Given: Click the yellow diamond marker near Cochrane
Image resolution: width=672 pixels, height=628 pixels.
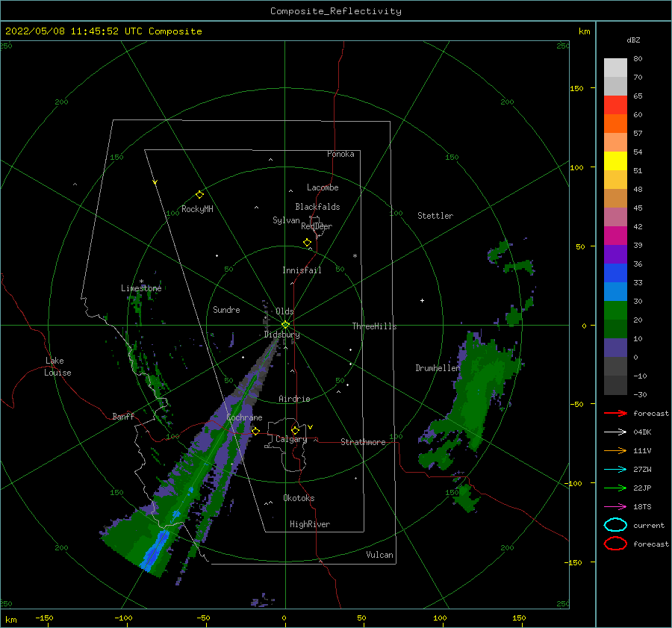Looking at the screenshot, I should 255,431.
